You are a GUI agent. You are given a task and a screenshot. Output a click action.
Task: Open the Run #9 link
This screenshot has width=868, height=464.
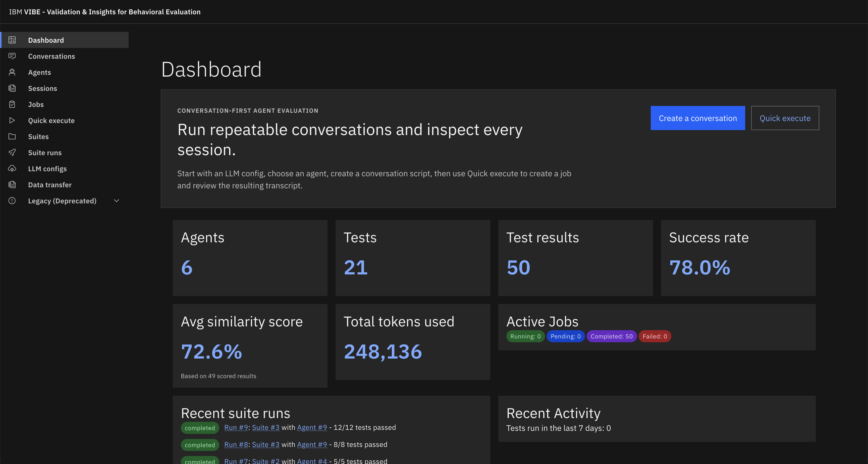tap(236, 427)
